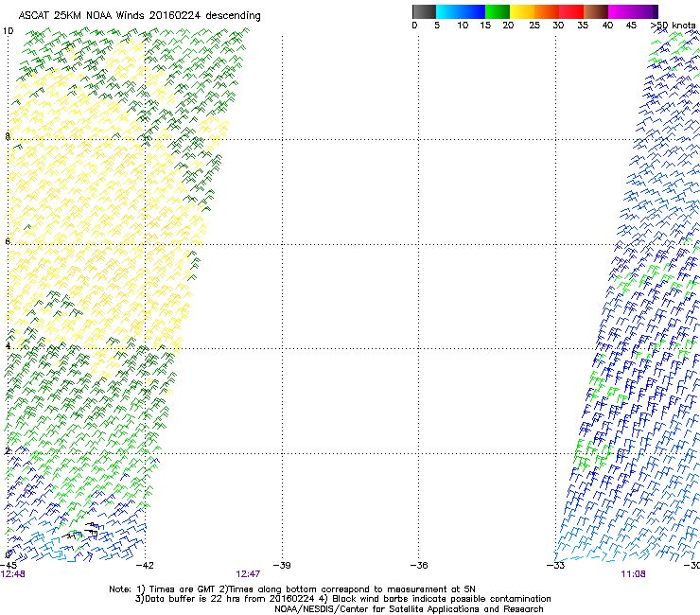Image resolution: width=700 pixels, height=615 pixels.
Task: Click the latitude '8' axis label
Action: [x=8, y=136]
